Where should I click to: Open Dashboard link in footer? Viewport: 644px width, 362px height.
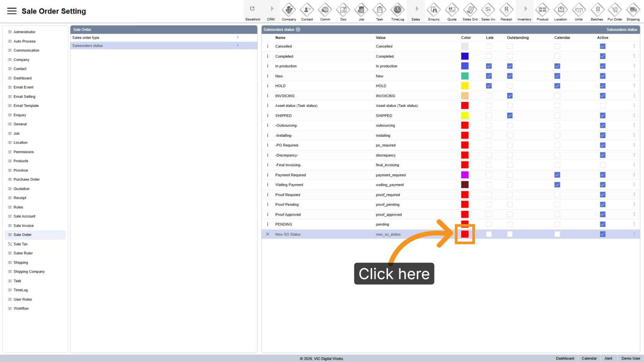(x=565, y=359)
